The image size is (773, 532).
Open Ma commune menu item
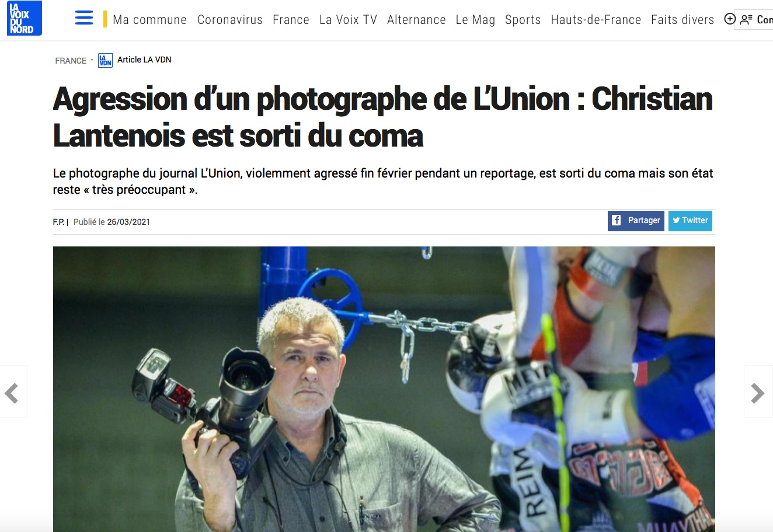coord(149,20)
